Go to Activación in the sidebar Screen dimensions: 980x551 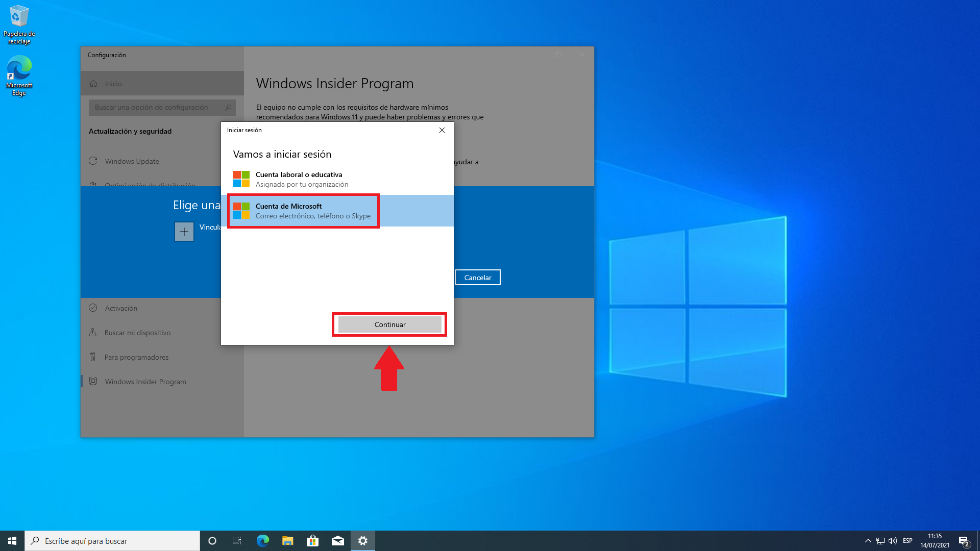[x=121, y=308]
